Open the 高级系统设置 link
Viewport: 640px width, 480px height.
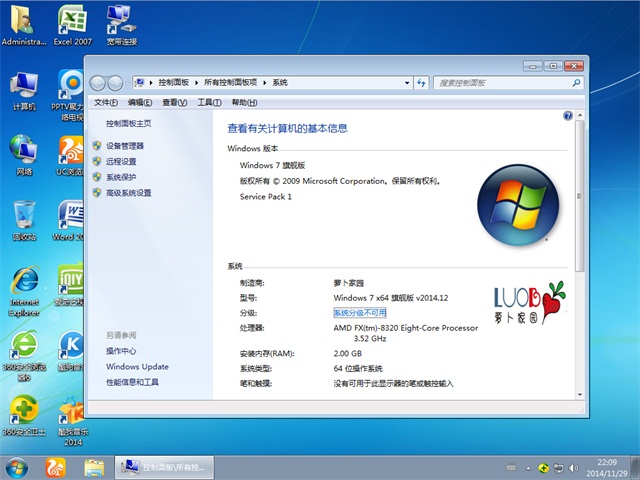click(x=128, y=193)
